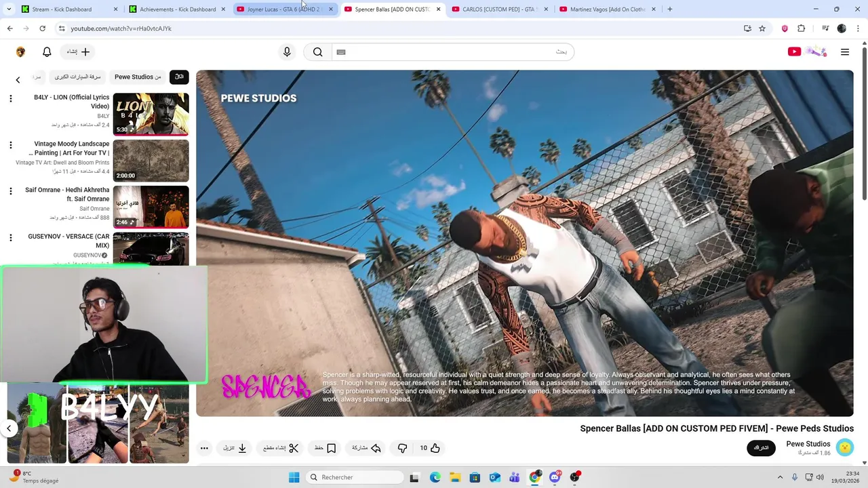This screenshot has height=488, width=868.
Task: Bookmark this page with star icon
Action: [762, 28]
